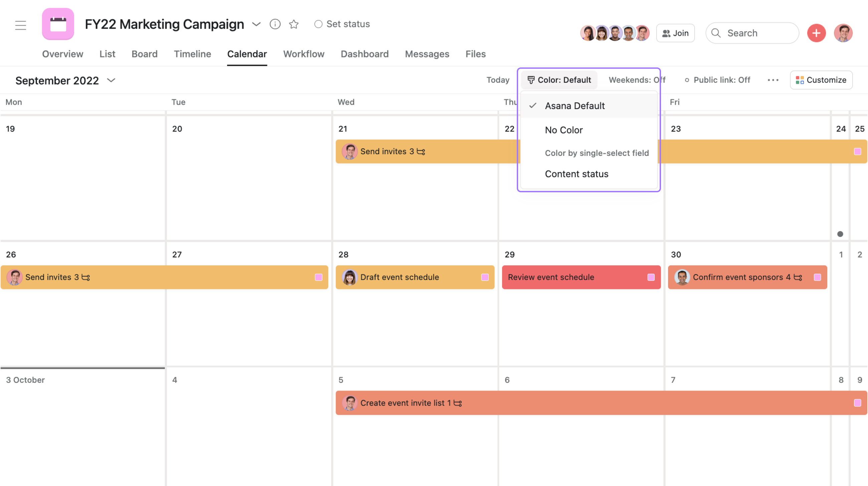Screen dimensions: 868x486
Task: Click the star/favorite icon
Action: point(293,23)
